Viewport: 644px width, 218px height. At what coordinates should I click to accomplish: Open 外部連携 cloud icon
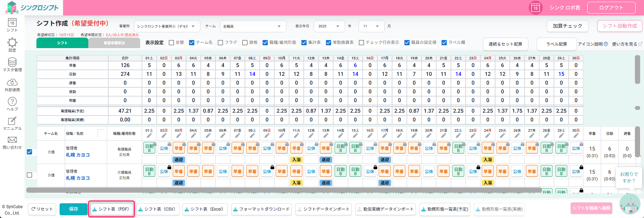tap(12, 82)
